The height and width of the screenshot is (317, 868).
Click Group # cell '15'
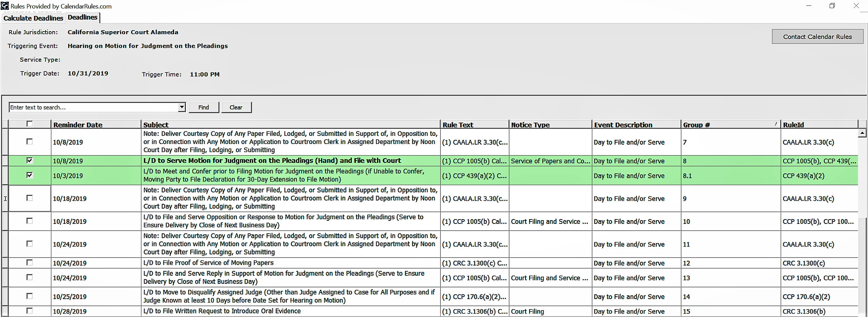(x=730, y=311)
